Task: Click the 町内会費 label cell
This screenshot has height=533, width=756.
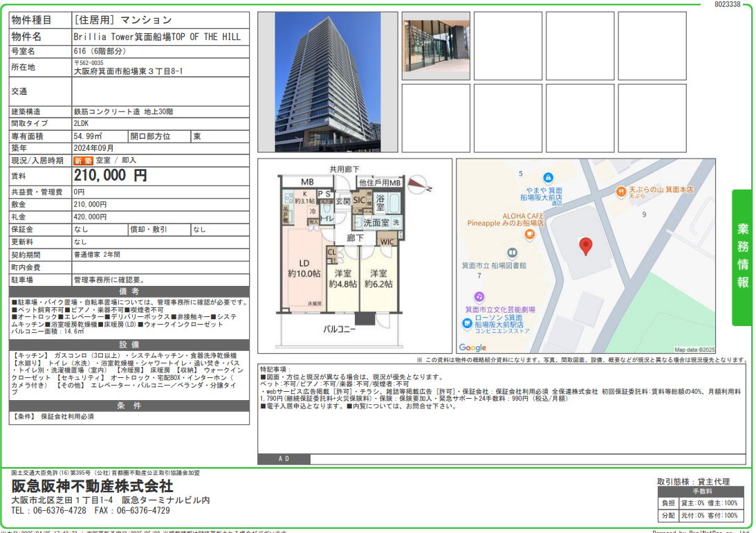Action: (x=41, y=267)
